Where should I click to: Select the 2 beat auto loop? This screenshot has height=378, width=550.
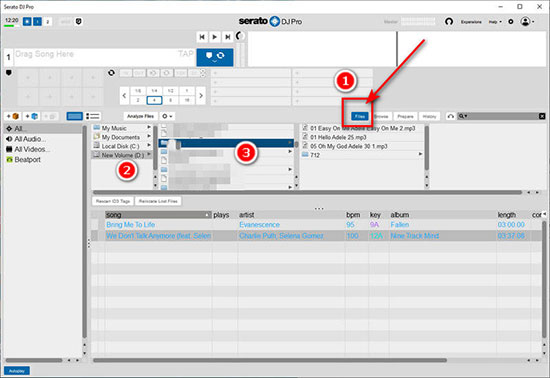point(138,100)
